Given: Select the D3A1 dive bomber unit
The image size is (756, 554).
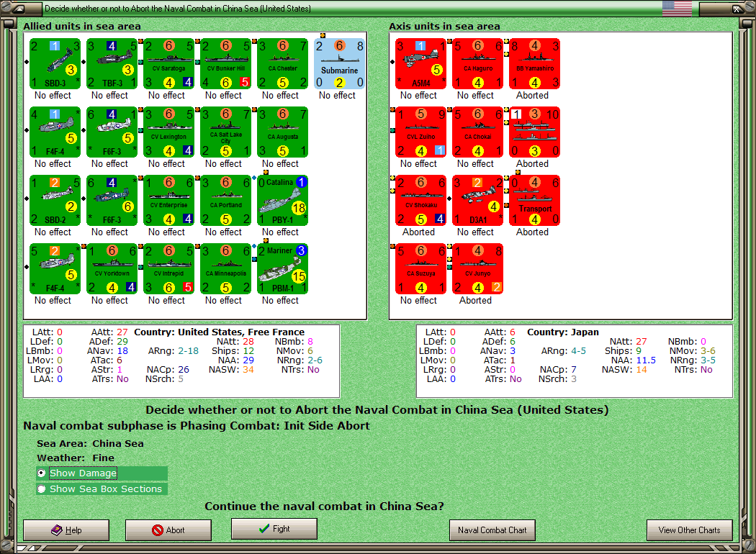Looking at the screenshot, I should coord(478,201).
